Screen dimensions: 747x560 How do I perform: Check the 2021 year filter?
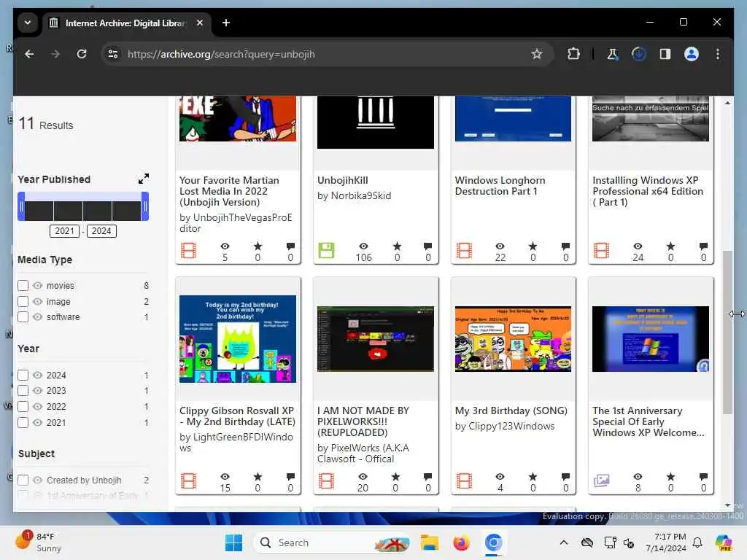click(23, 422)
